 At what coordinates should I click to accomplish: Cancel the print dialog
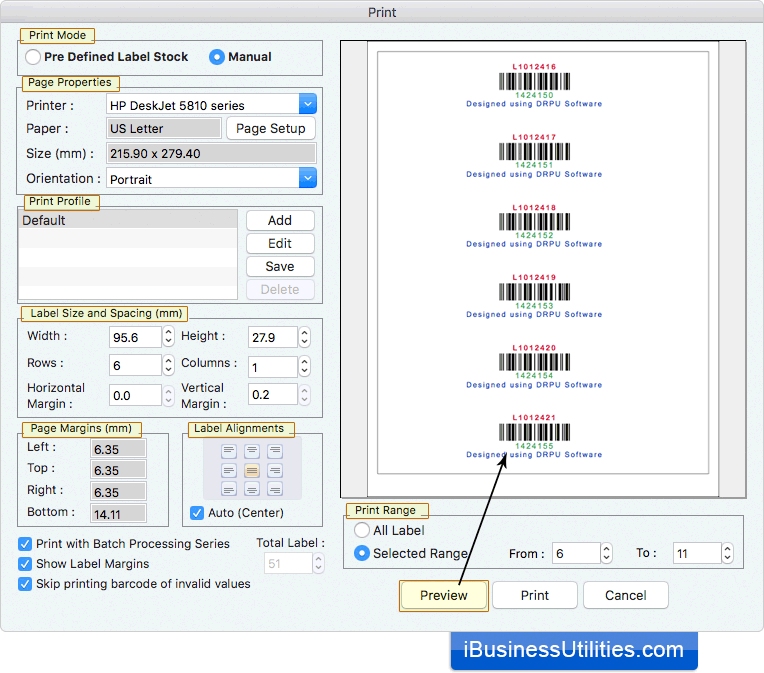tap(626, 596)
